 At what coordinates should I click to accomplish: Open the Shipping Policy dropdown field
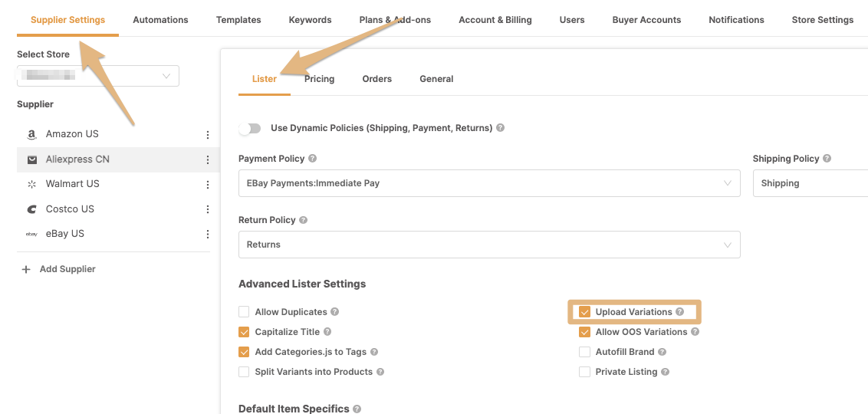(x=810, y=183)
